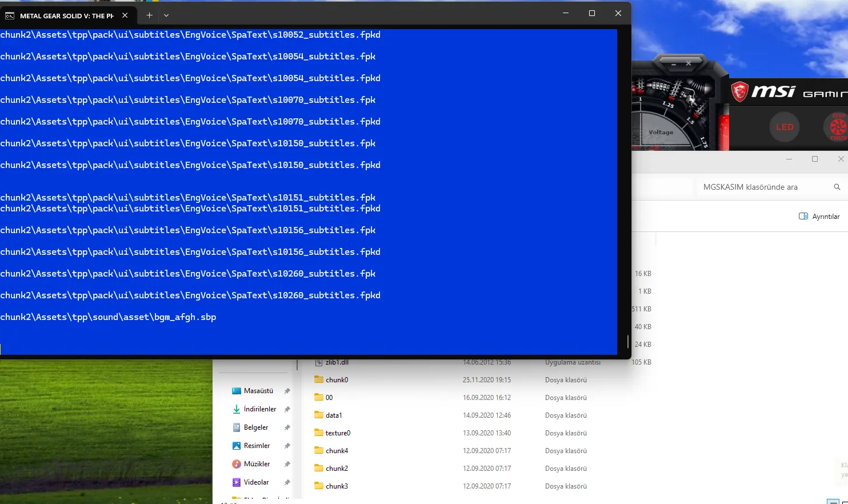This screenshot has height=504, width=848.
Task: Select the chunk2 folder icon
Action: click(319, 468)
